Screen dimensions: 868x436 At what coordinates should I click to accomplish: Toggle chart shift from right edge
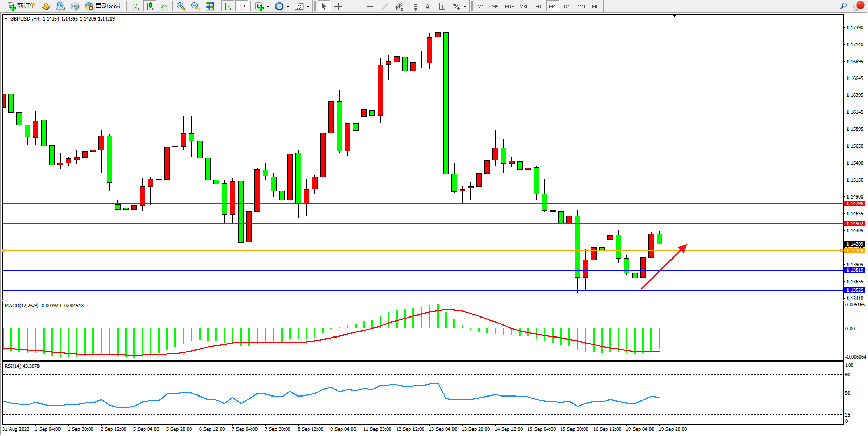tap(242, 6)
